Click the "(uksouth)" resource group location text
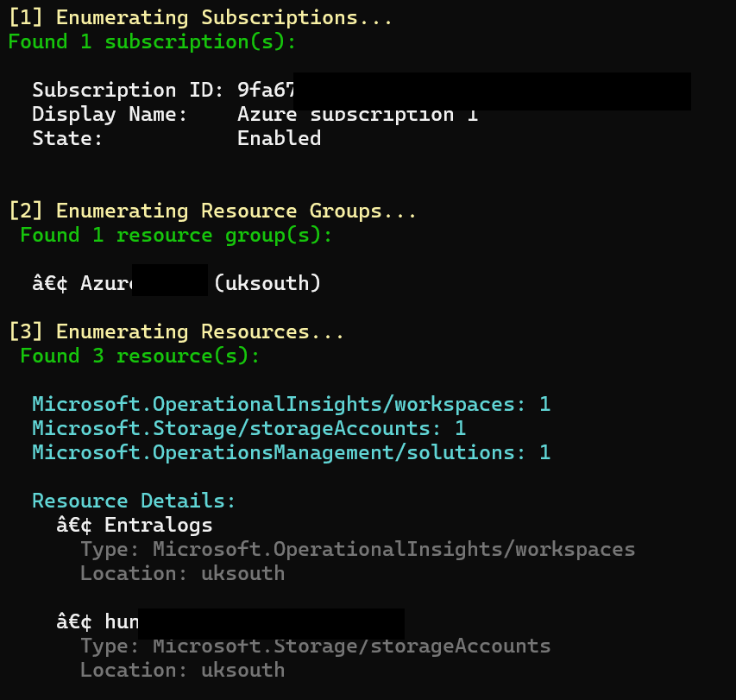 click(267, 283)
